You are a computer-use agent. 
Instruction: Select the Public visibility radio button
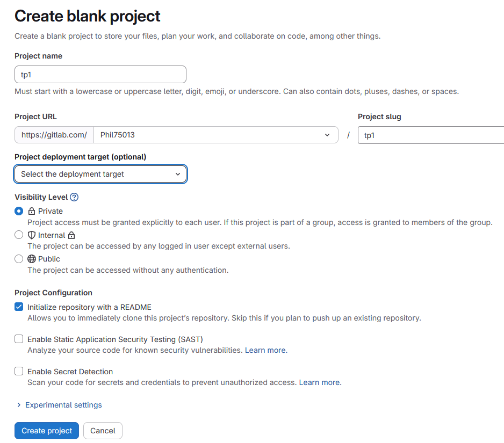[19, 259]
